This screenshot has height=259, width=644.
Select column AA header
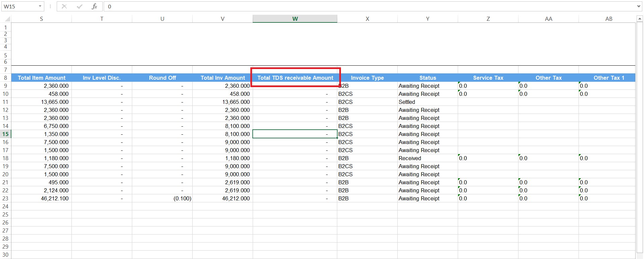(x=548, y=19)
